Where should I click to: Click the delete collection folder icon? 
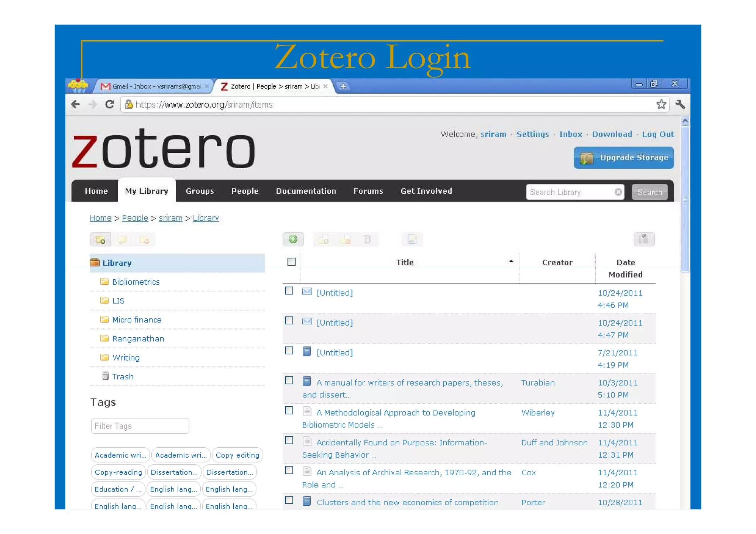(144, 240)
